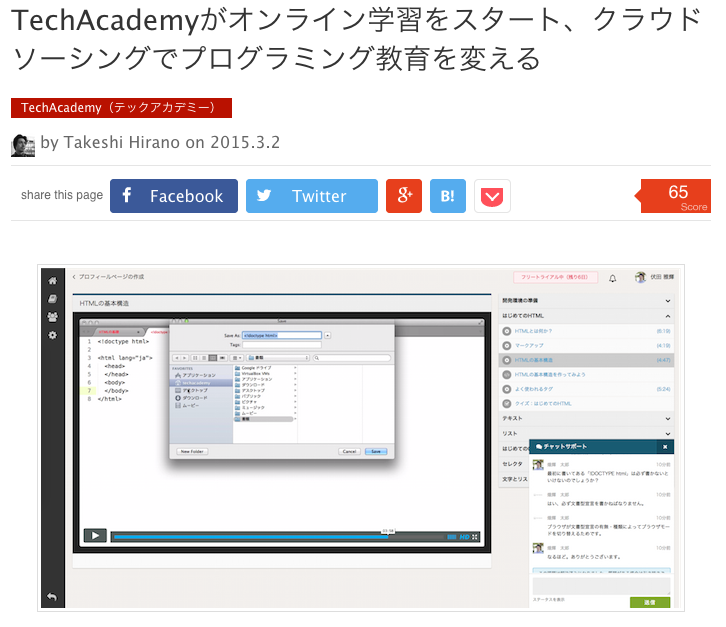
Task: Open the article headline link
Action: click(x=357, y=39)
